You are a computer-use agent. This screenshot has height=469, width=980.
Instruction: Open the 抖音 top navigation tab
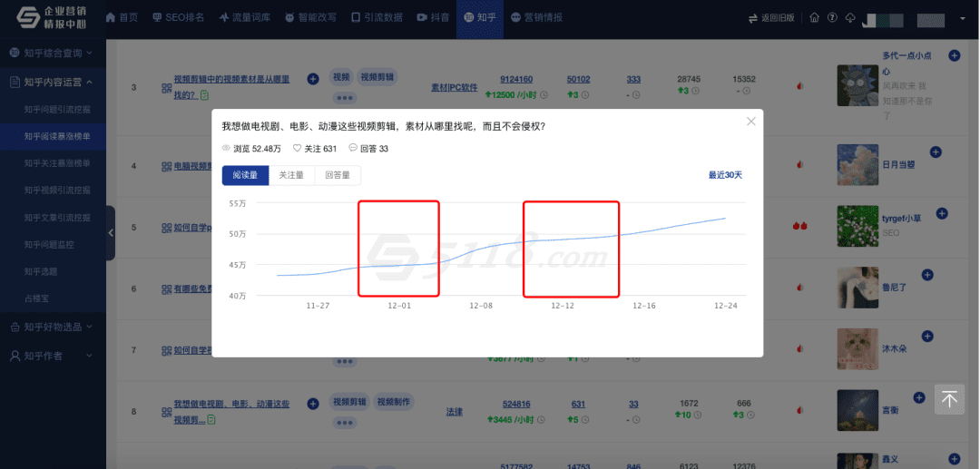(433, 18)
